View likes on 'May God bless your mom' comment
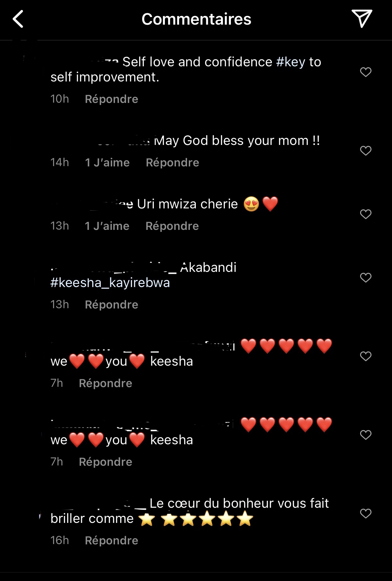 [107, 163]
